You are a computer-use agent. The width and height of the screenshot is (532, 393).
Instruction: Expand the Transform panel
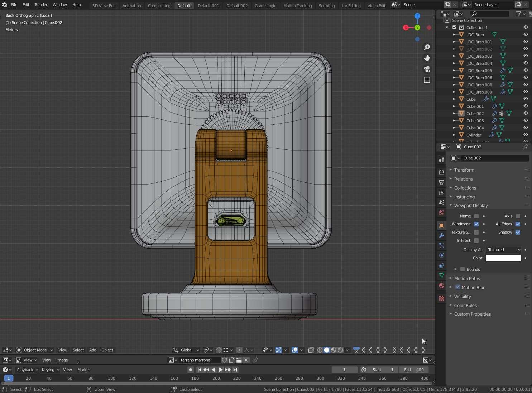click(464, 170)
